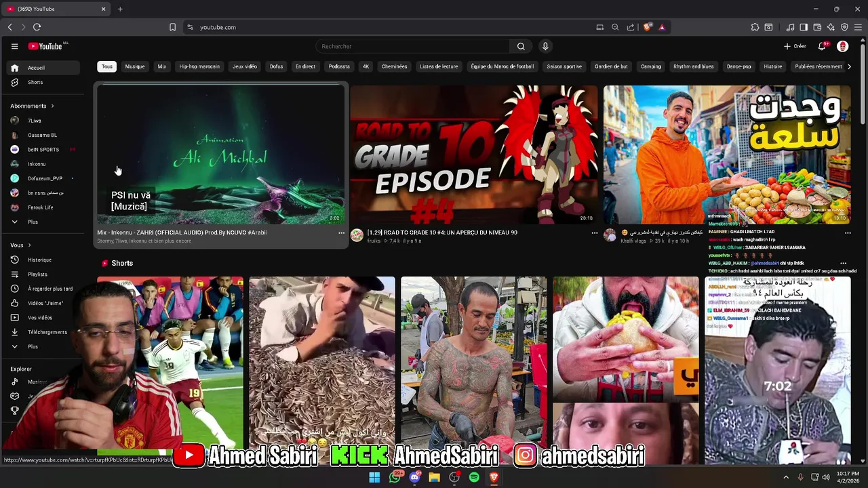Go to the YouTube logo home link
Screen dimensions: 868x488
(45, 46)
